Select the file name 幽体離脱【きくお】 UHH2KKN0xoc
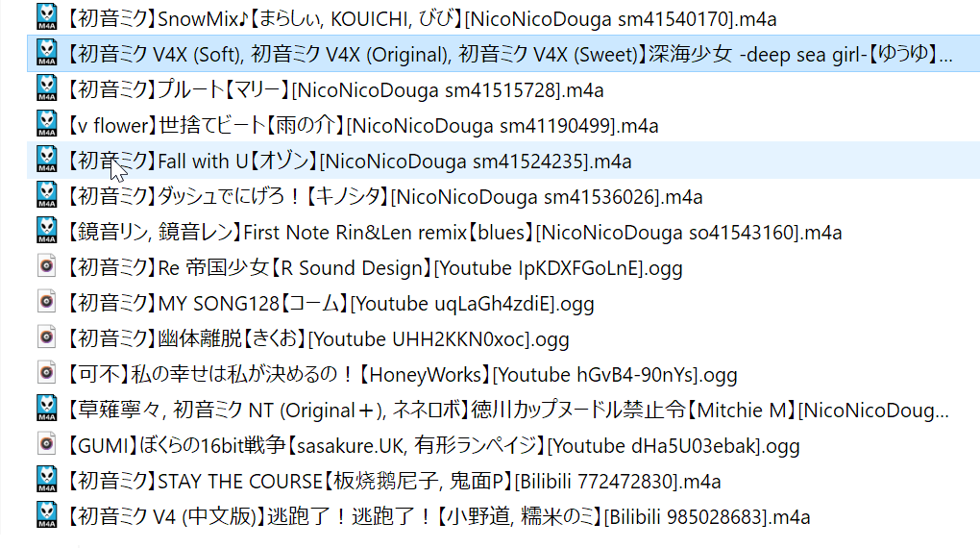Screen dimensions: 980x548 click(317, 339)
